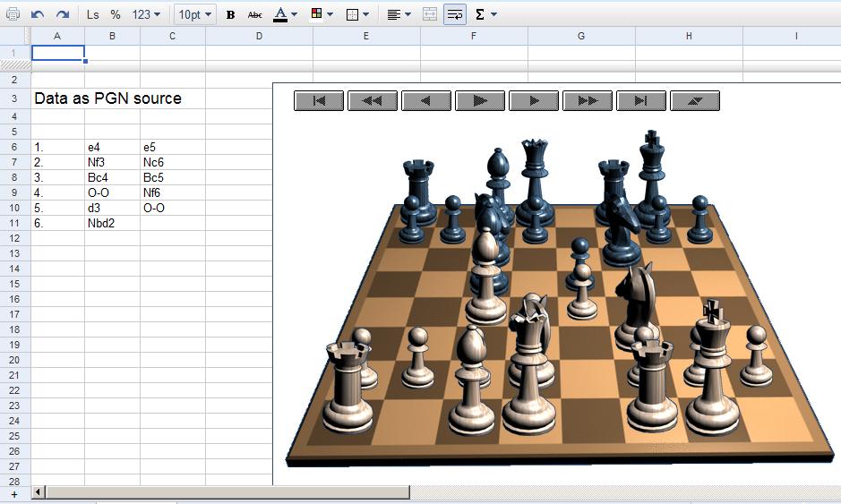Image resolution: width=841 pixels, height=504 pixels.
Task: Open the 123 number format dropdown
Action: [x=146, y=14]
